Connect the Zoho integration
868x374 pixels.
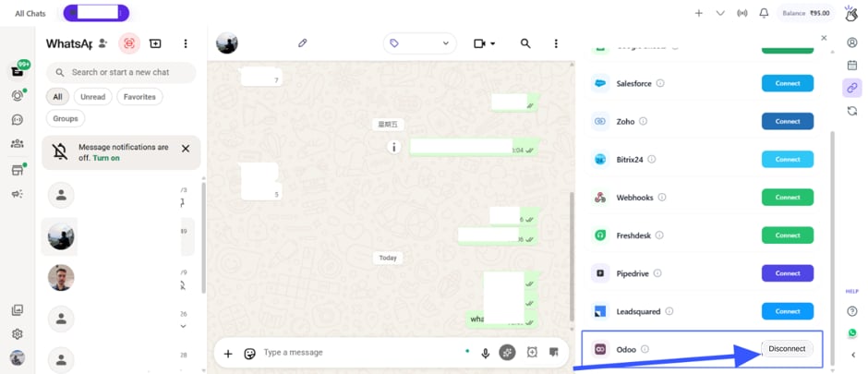coord(788,121)
